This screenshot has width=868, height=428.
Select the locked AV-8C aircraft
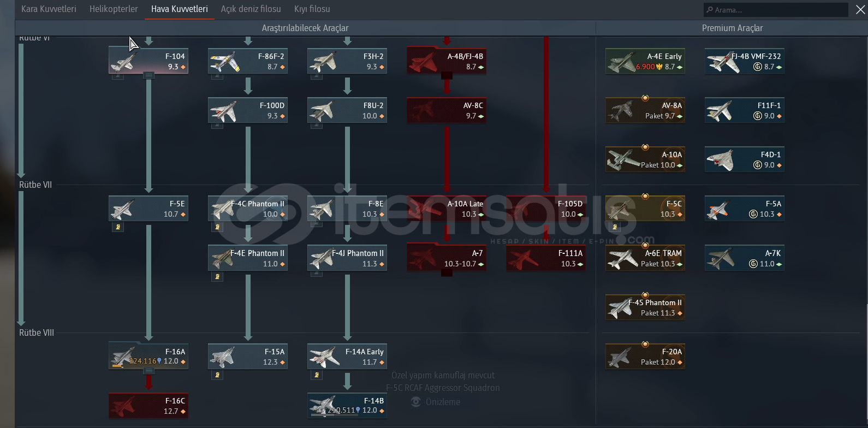[x=447, y=110]
